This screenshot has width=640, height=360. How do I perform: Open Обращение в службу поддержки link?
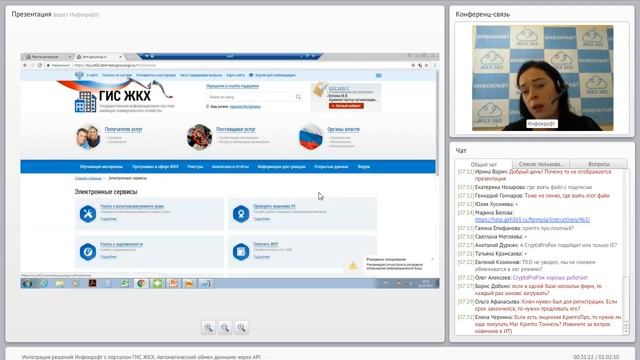click(232, 86)
